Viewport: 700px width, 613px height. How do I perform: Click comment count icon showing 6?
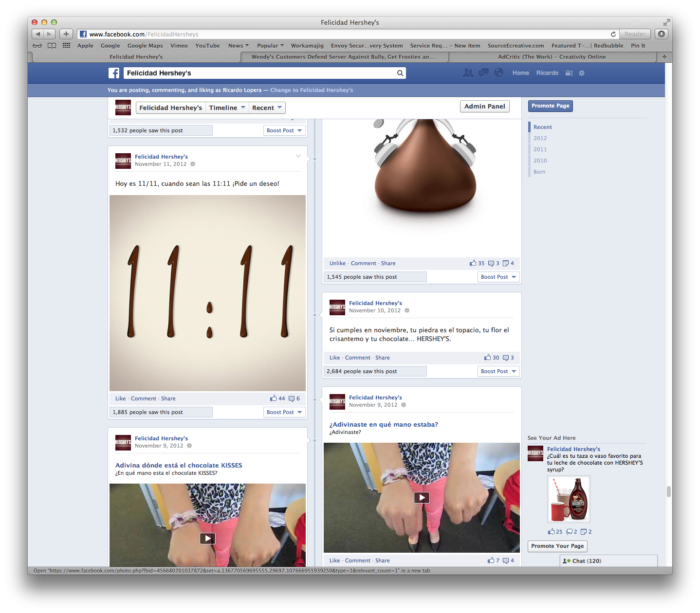(292, 398)
